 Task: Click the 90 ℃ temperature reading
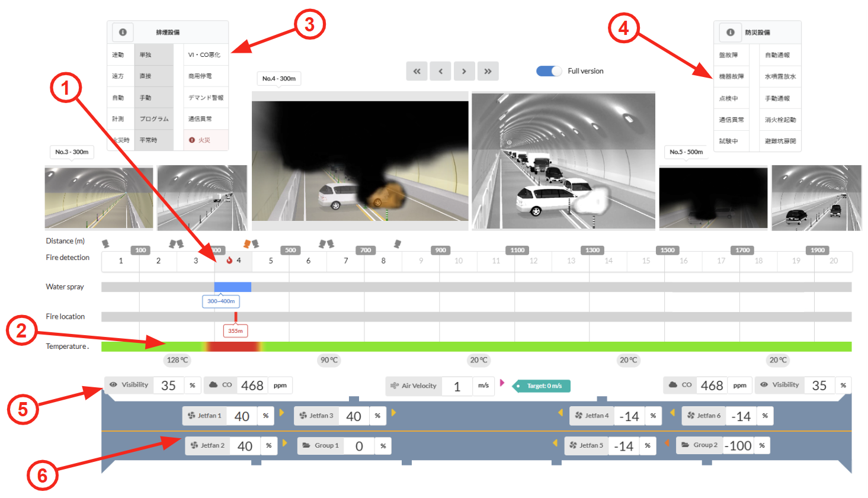click(329, 360)
